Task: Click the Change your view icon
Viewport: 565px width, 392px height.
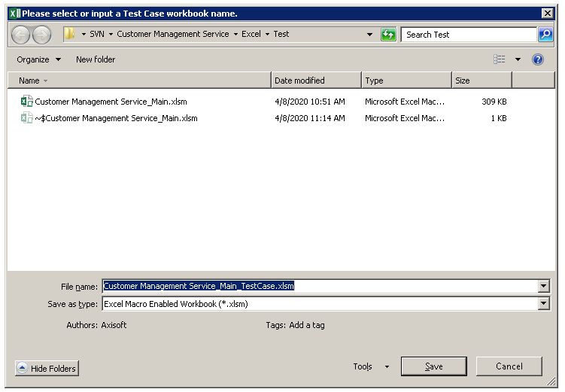Action: [500, 59]
